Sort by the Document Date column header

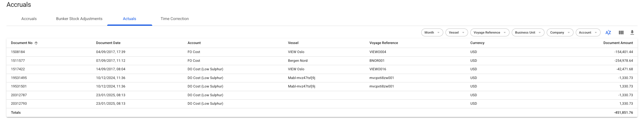(x=108, y=43)
